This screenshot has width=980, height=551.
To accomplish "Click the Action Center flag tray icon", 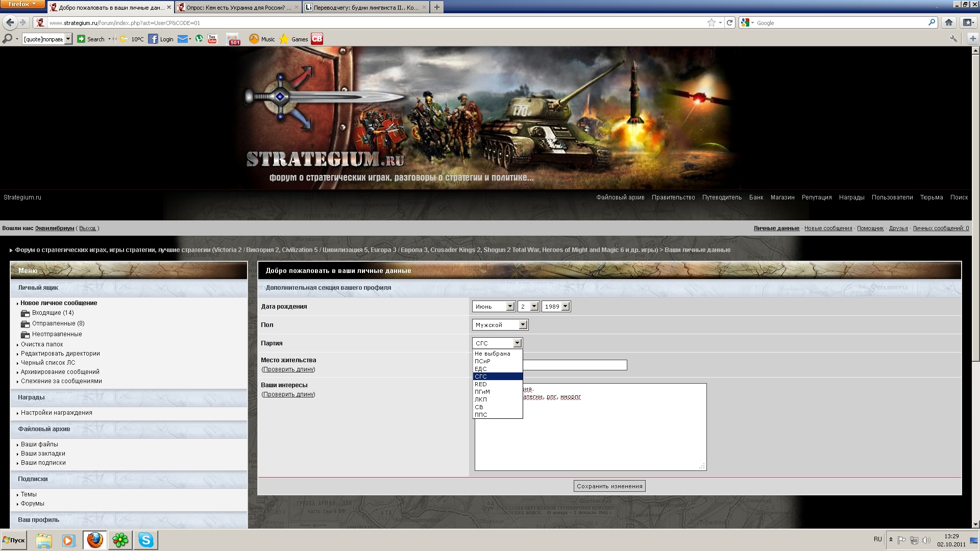I will click(x=902, y=540).
